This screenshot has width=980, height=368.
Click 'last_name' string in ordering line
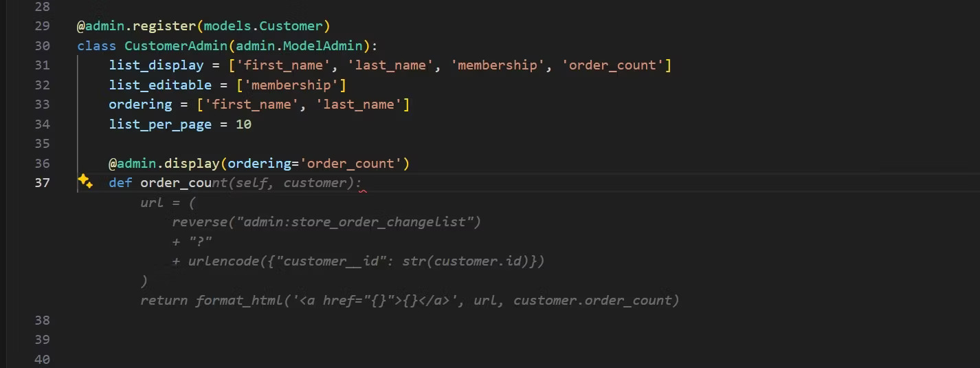tap(358, 105)
